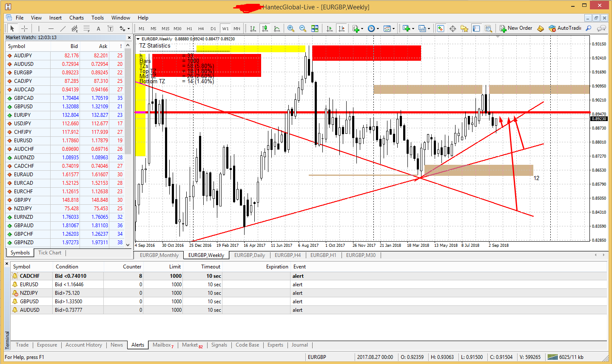The image size is (612, 364).
Task: Select the equidistant channel tool
Action: (x=75, y=28)
